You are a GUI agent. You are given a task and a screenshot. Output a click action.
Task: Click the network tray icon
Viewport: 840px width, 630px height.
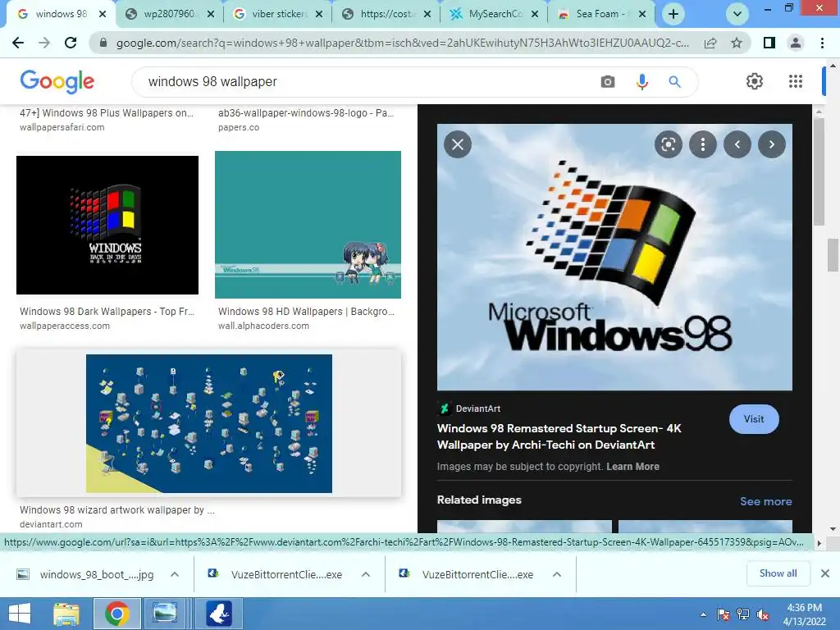pos(743,615)
